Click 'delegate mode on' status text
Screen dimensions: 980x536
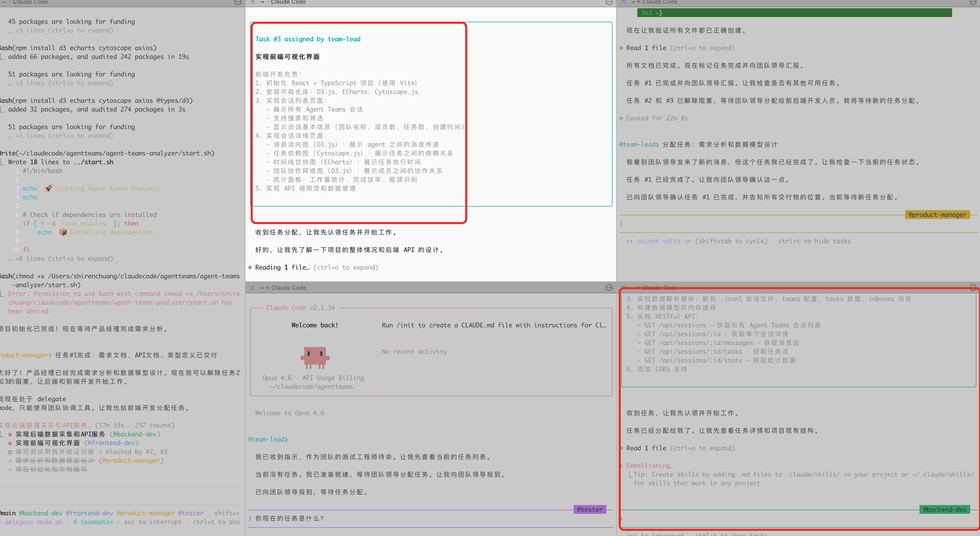(x=34, y=522)
